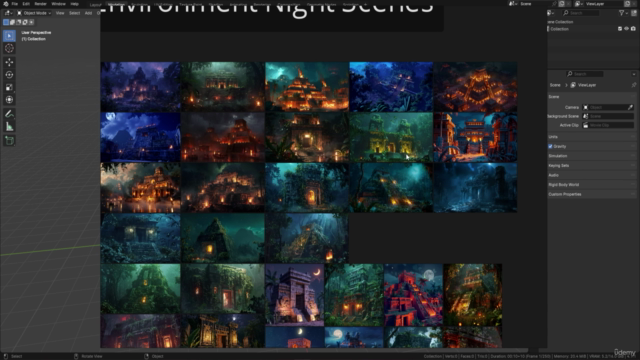Expand the Keying Sets panel
Viewport: 640px width, 360px height.
tap(591, 166)
